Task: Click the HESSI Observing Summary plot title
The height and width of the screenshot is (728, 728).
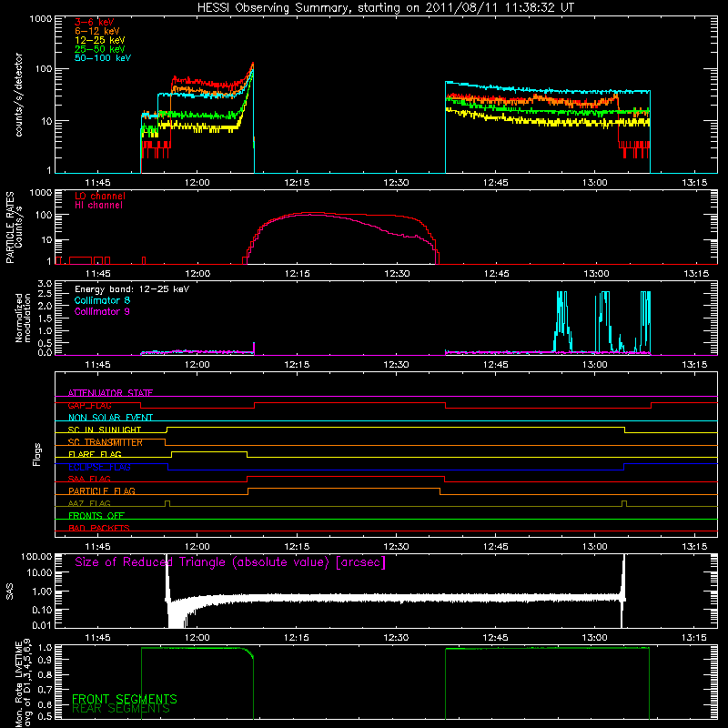Action: click(386, 8)
